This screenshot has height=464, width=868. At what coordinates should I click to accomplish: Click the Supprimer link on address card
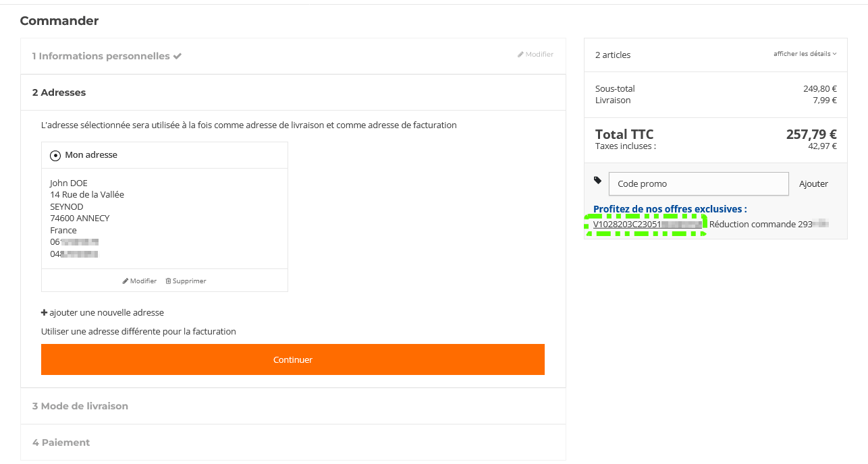tap(189, 281)
